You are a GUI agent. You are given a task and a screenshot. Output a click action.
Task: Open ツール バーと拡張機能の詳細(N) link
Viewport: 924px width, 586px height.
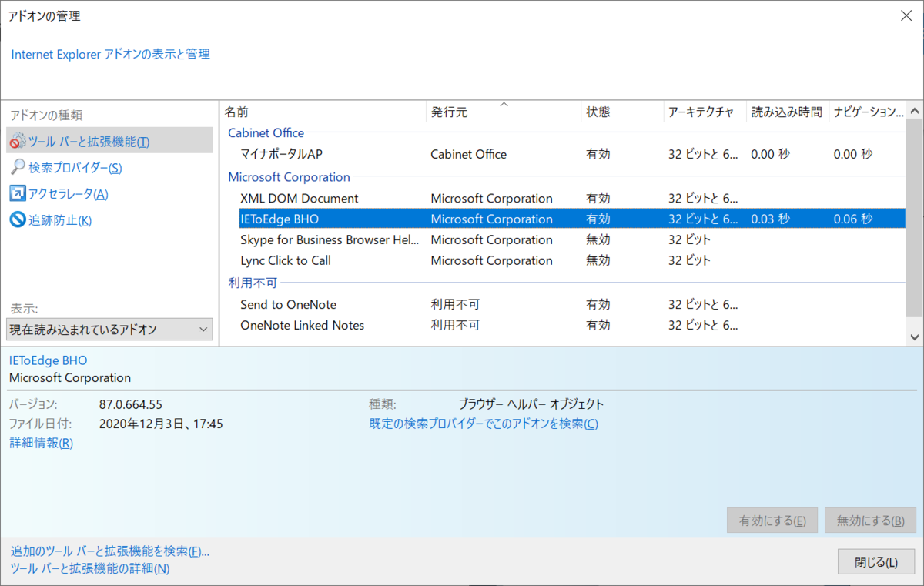[x=90, y=568]
